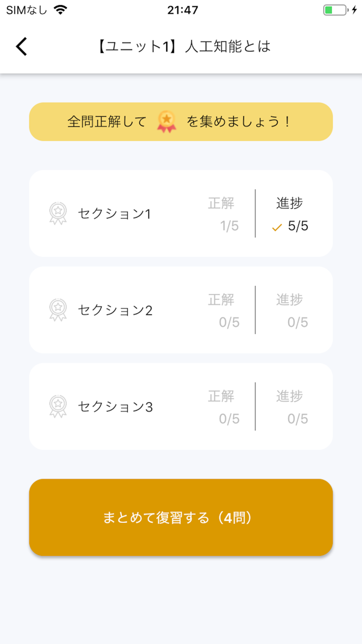Select the 【ユニット1】人工知能とは title
The height and width of the screenshot is (644, 362).
click(x=186, y=46)
